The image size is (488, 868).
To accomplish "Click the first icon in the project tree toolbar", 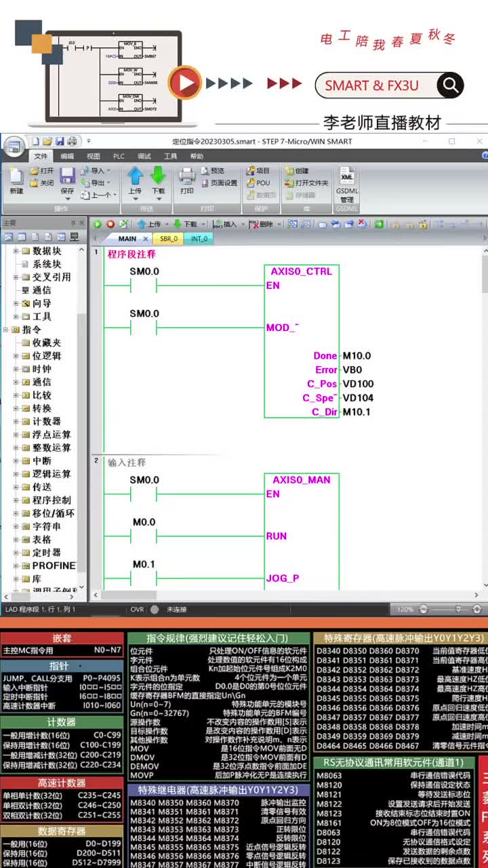I will (x=9, y=237).
